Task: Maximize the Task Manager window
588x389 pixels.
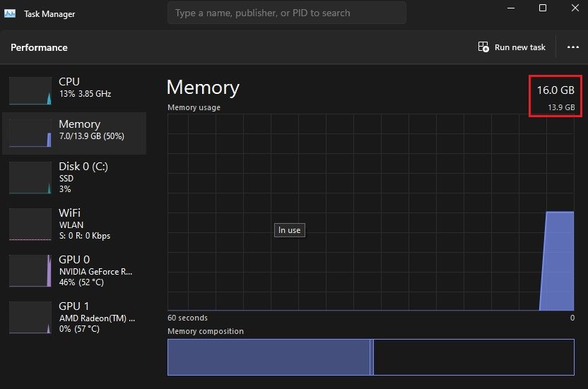Action: pos(543,8)
